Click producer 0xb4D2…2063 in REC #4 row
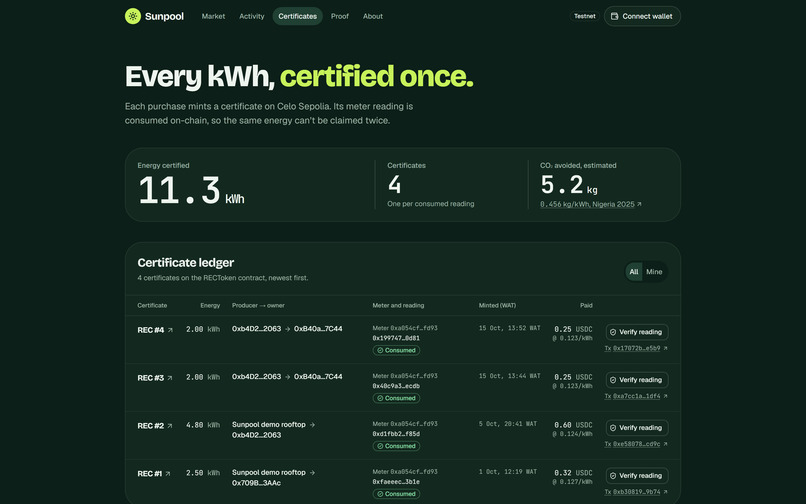Image resolution: width=806 pixels, height=504 pixels. [257, 329]
